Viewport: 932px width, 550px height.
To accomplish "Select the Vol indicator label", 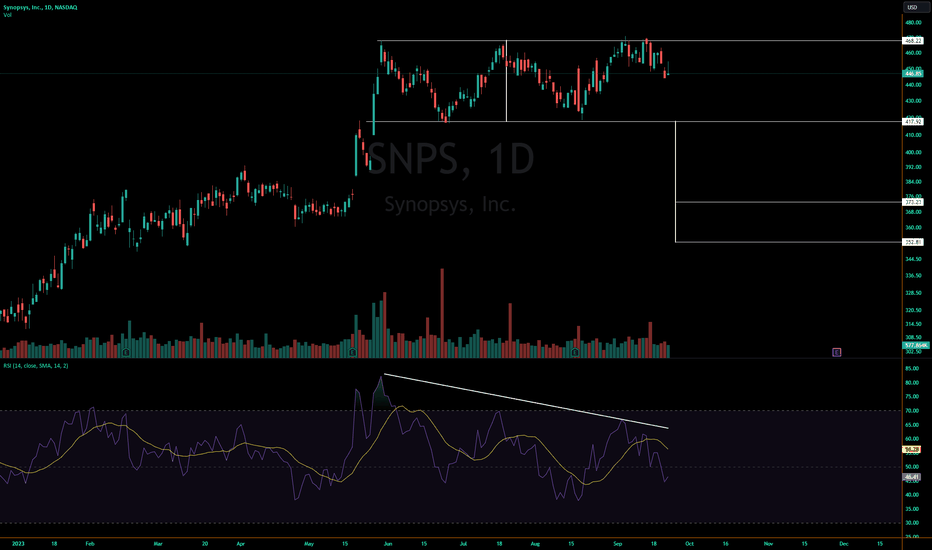I will click(7, 15).
